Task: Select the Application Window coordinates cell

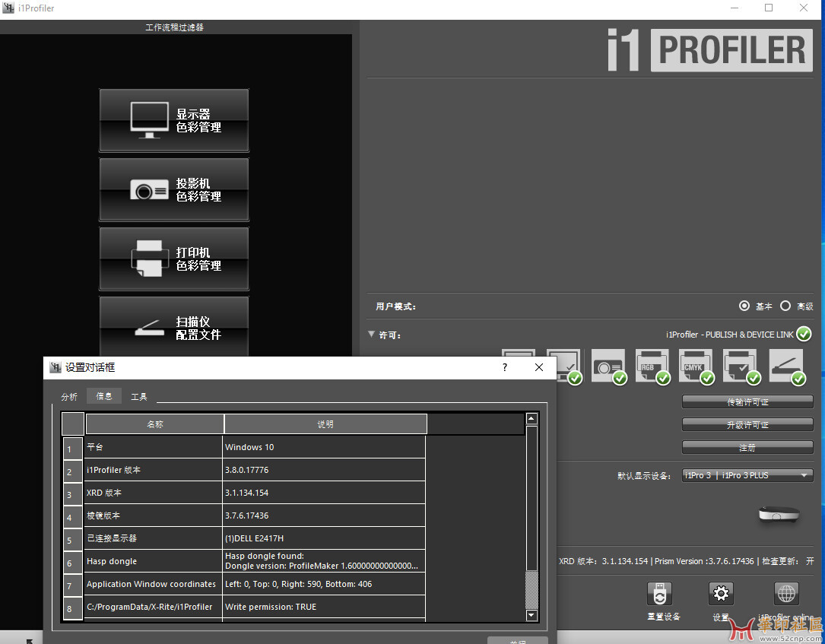Action: pyautogui.click(x=153, y=584)
